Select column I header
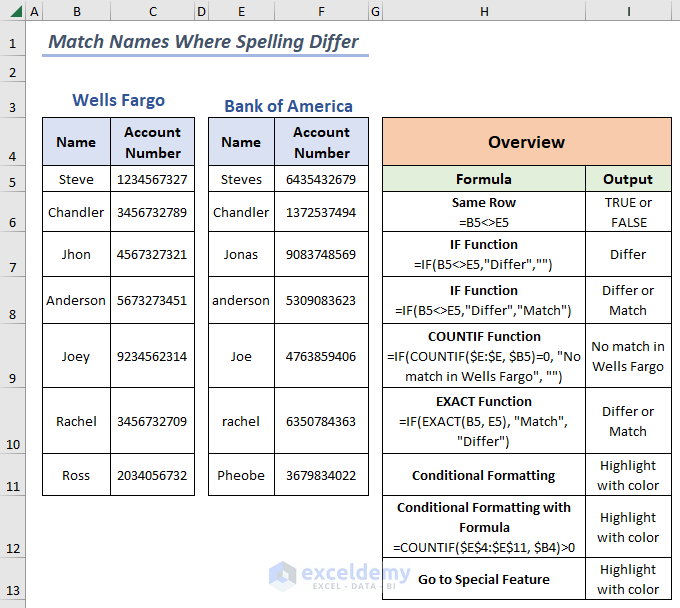The image size is (680, 608). coord(628,11)
